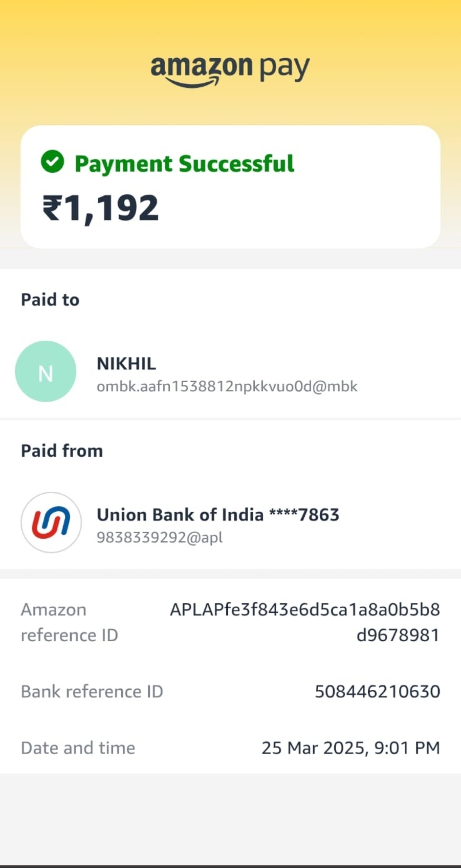
Task: Tap the recipient avatar with letter N
Action: tap(46, 371)
